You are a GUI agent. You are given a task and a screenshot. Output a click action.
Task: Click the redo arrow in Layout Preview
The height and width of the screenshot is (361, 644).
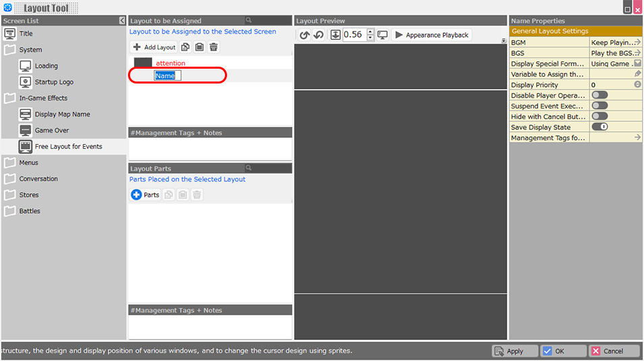318,35
